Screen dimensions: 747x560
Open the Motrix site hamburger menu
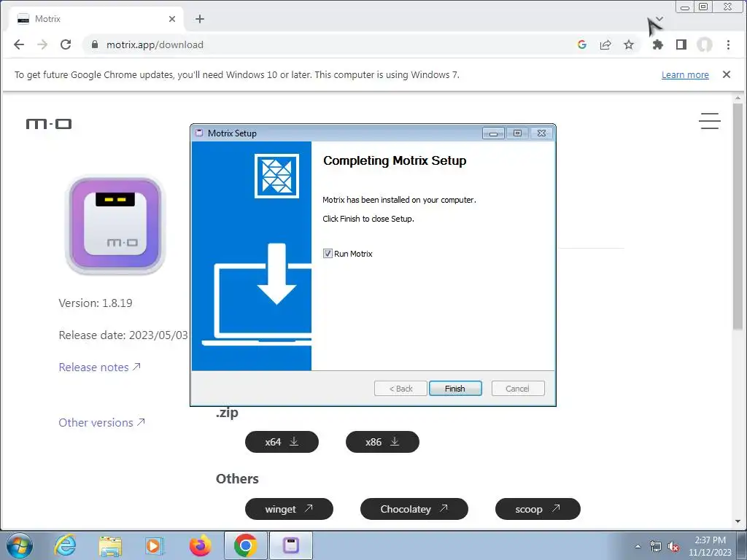[709, 121]
